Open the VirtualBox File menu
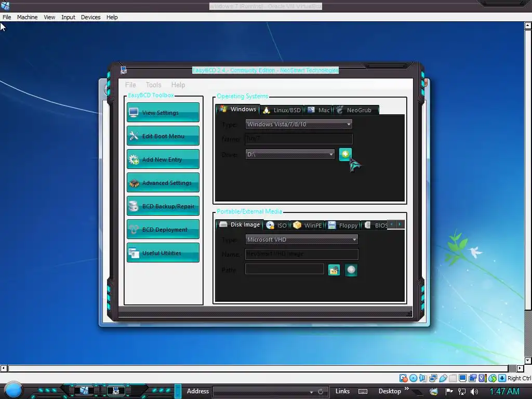 pyautogui.click(x=7, y=17)
